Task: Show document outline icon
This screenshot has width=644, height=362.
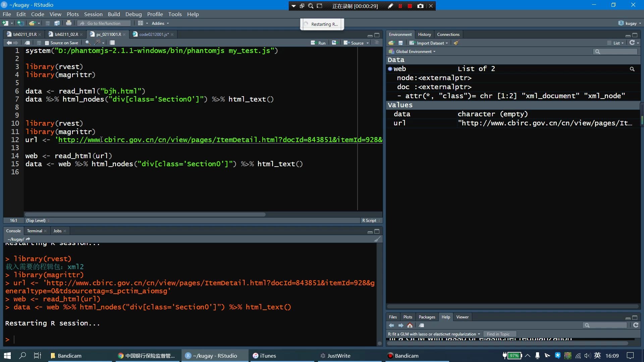Action: [x=377, y=43]
